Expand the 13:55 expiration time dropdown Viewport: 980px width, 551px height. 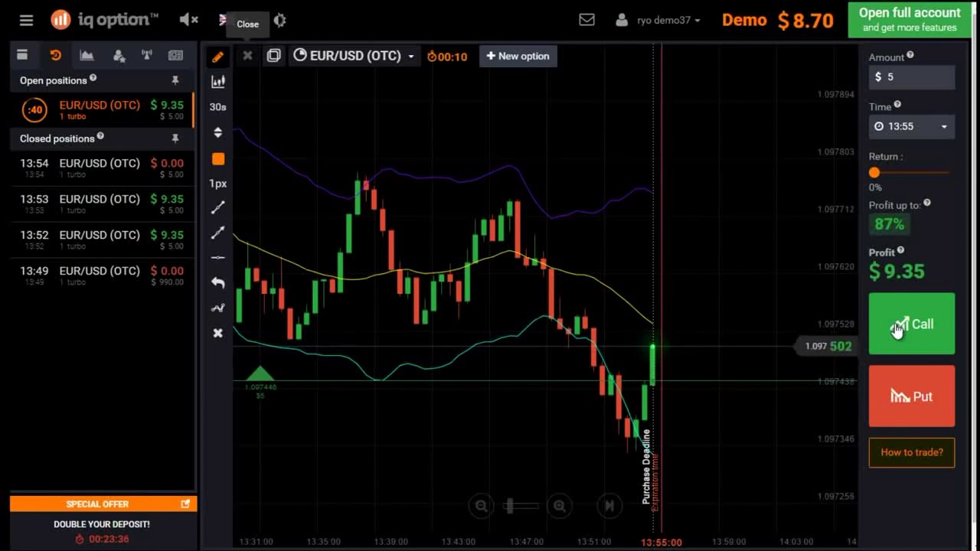coord(911,126)
